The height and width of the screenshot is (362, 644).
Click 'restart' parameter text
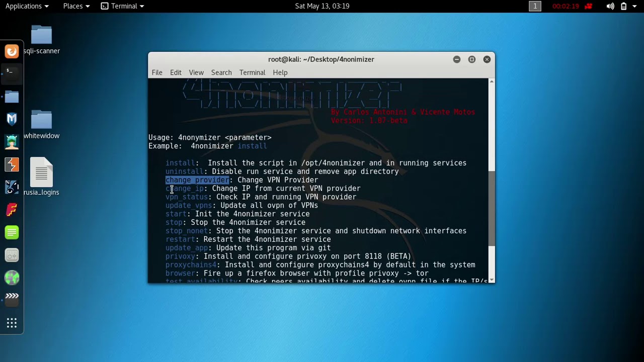180,239
